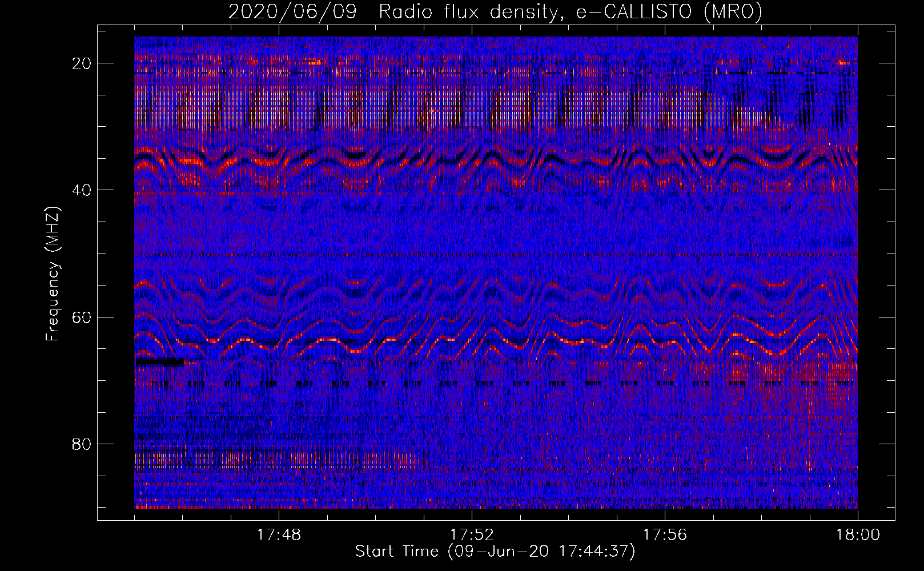Click the 20 MHz tick label
The image size is (924, 571).
click(82, 63)
